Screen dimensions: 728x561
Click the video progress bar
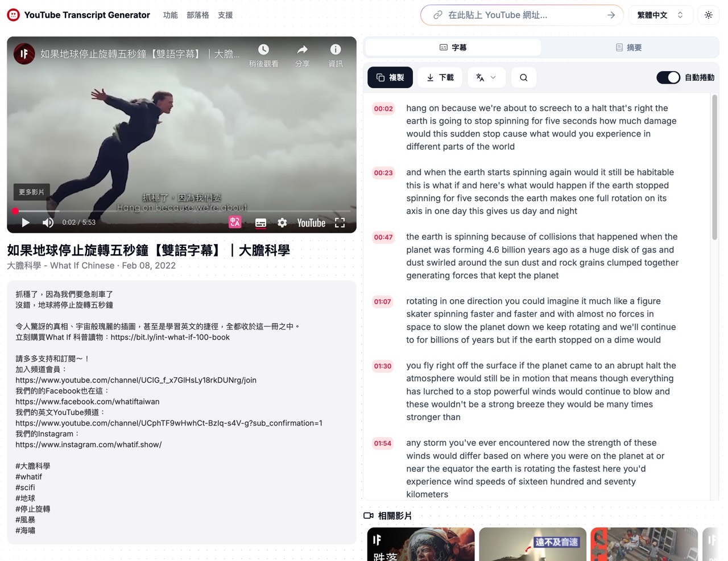tap(182, 211)
